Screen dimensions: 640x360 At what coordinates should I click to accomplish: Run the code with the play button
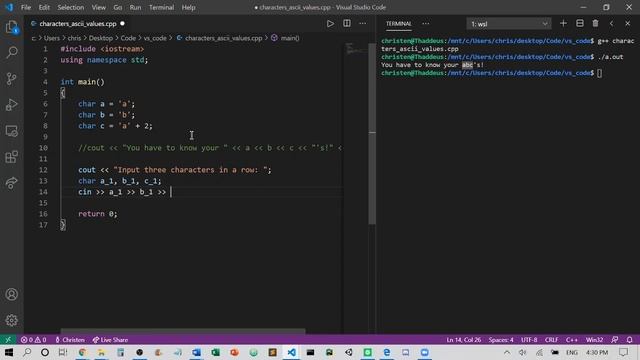[x=330, y=24]
